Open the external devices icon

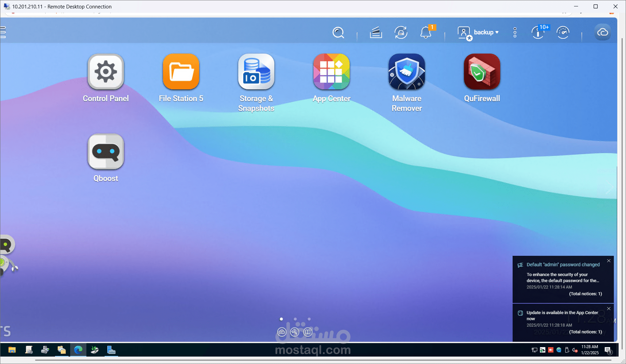(401, 33)
